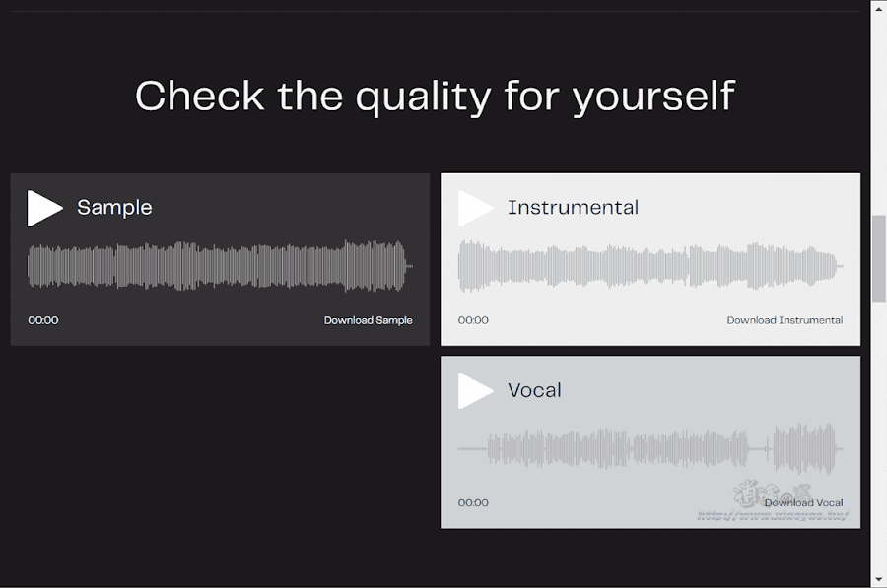Click the Download Sample link
Image resolution: width=887 pixels, height=588 pixels.
click(369, 320)
